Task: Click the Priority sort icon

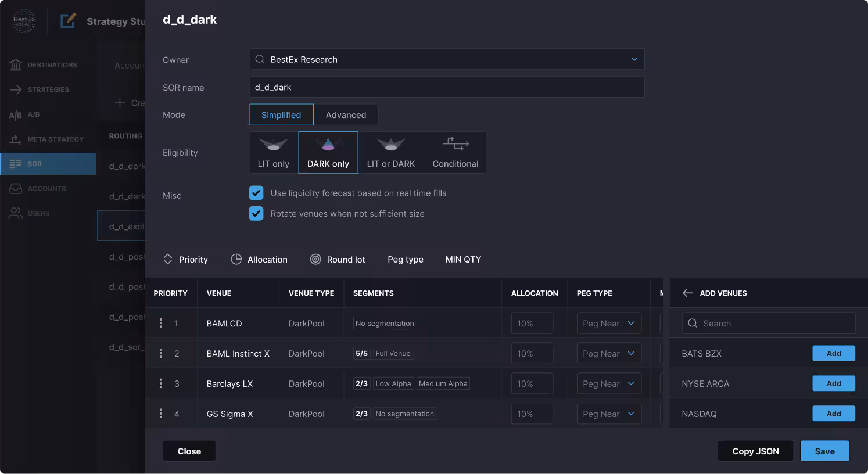Action: click(x=168, y=259)
